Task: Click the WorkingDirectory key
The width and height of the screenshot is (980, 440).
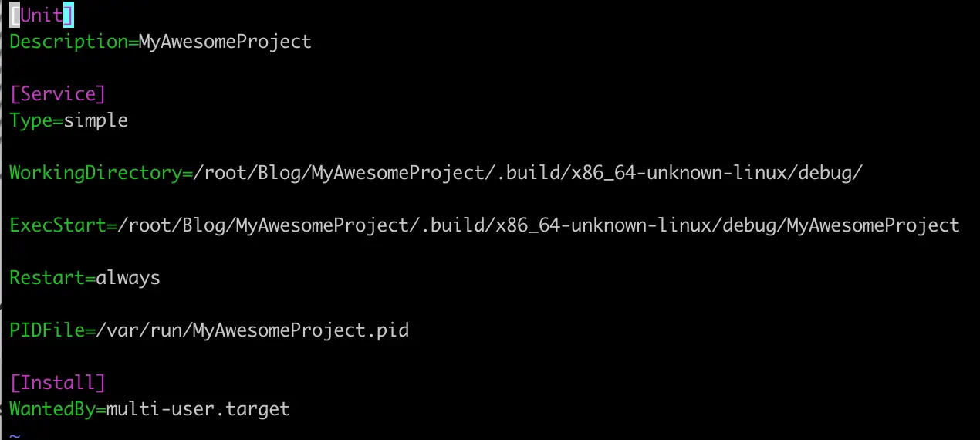Action: pos(96,173)
